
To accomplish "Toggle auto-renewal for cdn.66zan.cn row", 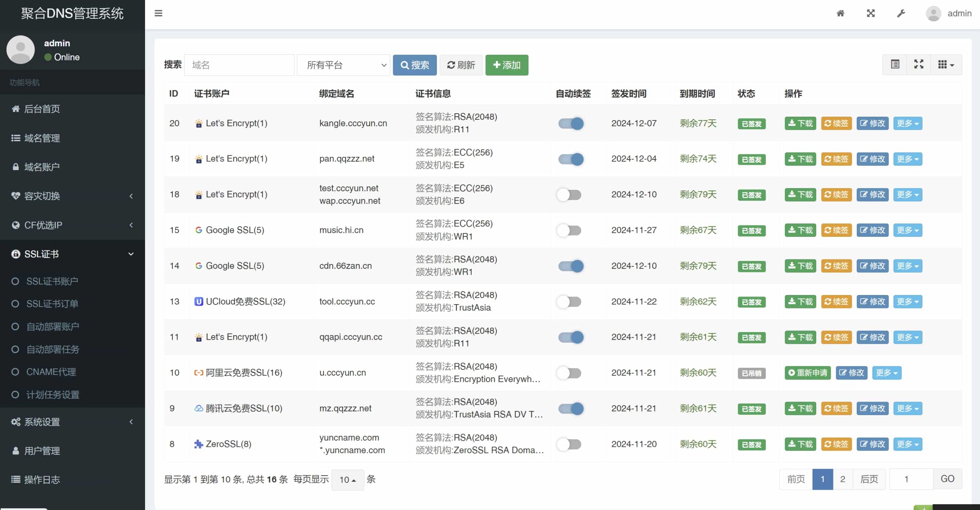I will coord(570,266).
